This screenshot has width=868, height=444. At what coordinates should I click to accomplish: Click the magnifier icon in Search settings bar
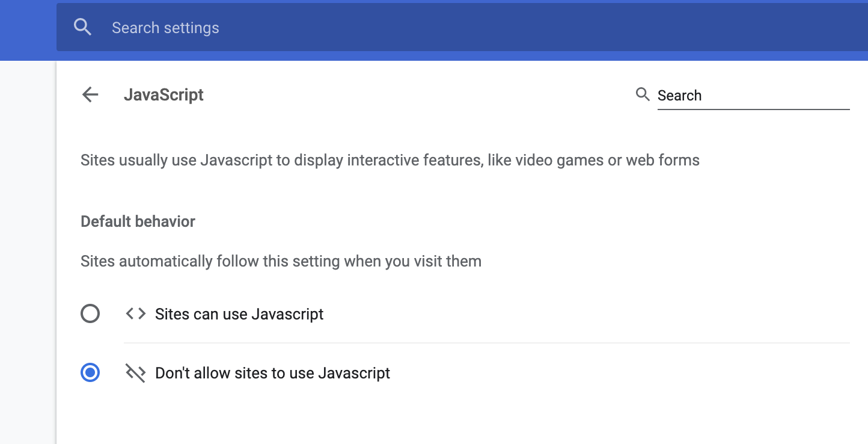tap(82, 28)
